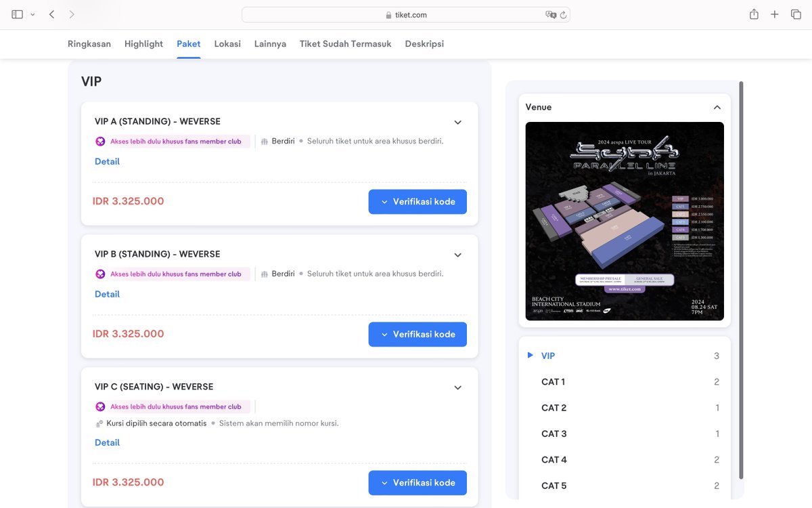Open the Deskripsi tab
Viewport: 812px width, 508px height.
424,44
